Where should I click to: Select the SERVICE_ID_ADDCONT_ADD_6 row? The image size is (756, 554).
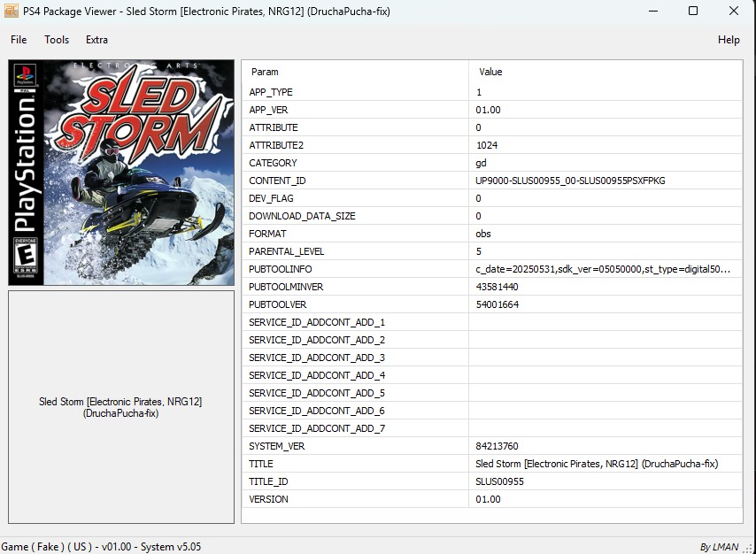pyautogui.click(x=492, y=411)
